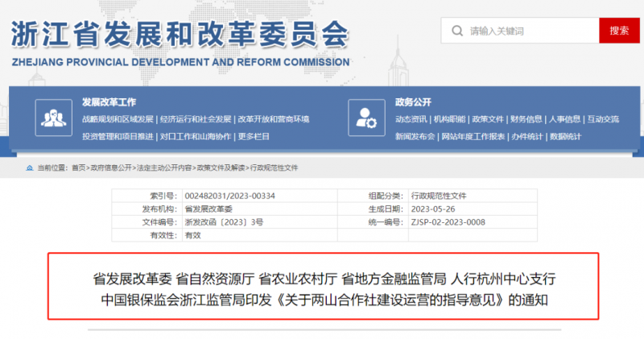Image resolution: width=644 pixels, height=339 pixels.
Task: Click 行政规范性文件 in the 组配分类 row
Action: coord(439,196)
